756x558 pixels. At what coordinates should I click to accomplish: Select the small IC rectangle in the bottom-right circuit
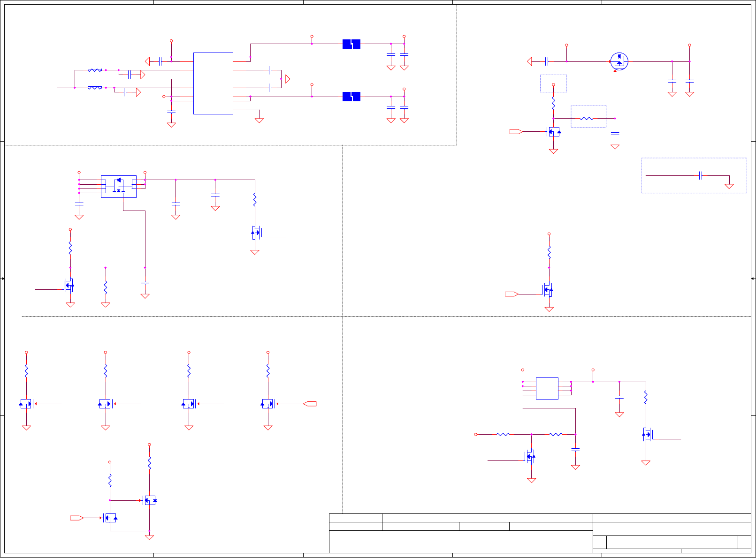point(547,388)
